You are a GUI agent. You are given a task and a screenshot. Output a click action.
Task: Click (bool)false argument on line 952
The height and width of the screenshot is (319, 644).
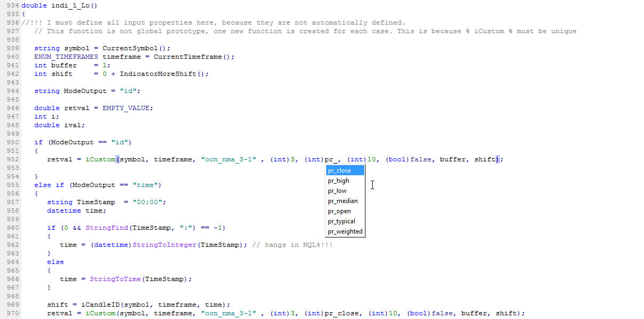(x=408, y=159)
